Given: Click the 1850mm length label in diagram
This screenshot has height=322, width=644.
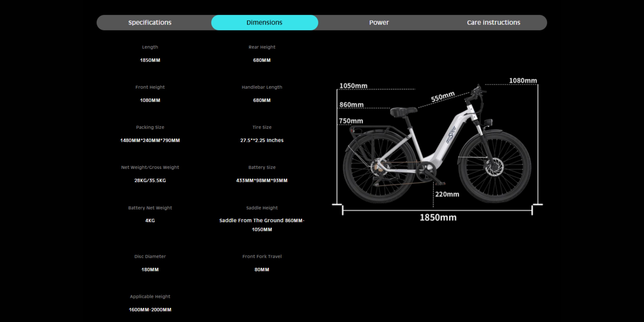Looking at the screenshot, I should (438, 217).
